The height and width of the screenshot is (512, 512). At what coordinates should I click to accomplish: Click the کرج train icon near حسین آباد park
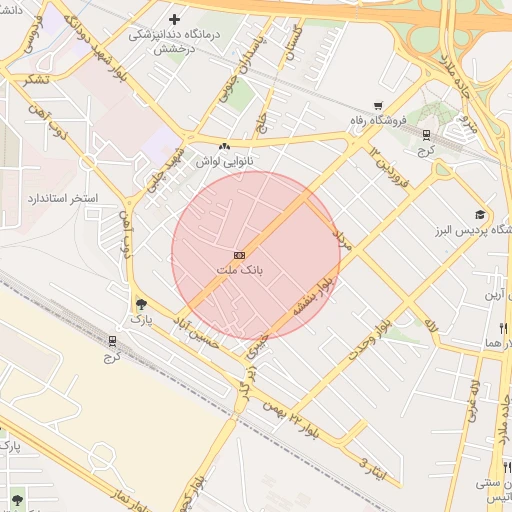click(x=112, y=341)
